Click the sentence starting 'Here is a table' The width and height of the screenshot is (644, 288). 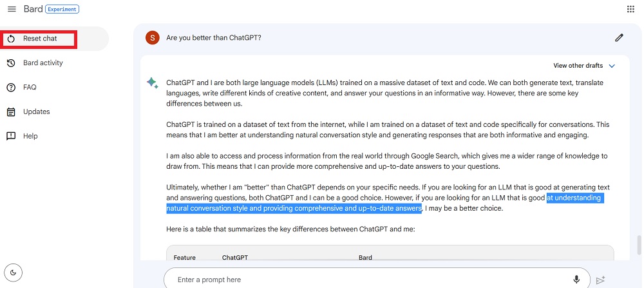[x=291, y=229]
